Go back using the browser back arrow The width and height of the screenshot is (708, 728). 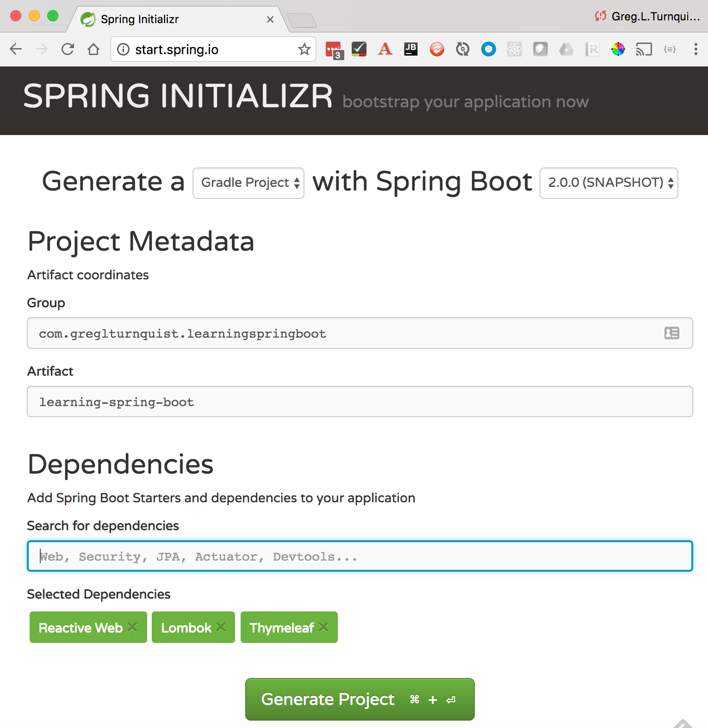pos(16,49)
